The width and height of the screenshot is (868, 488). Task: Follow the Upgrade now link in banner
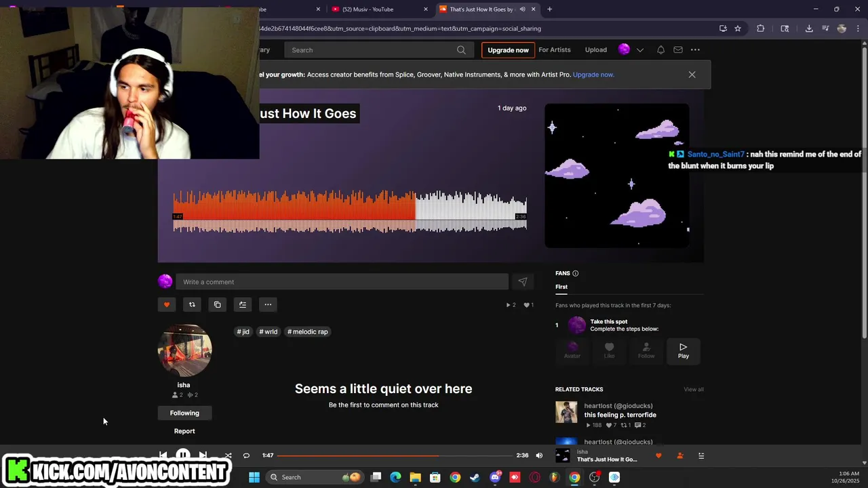click(593, 75)
